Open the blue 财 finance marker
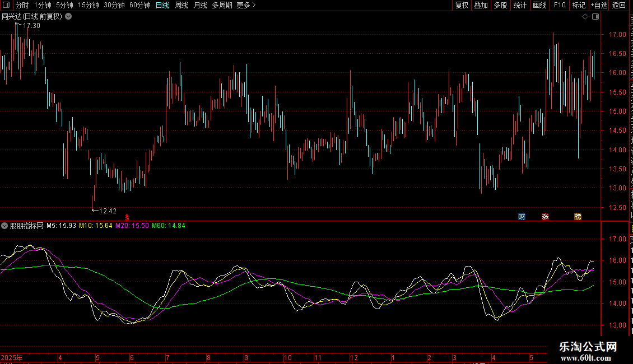 [522, 217]
